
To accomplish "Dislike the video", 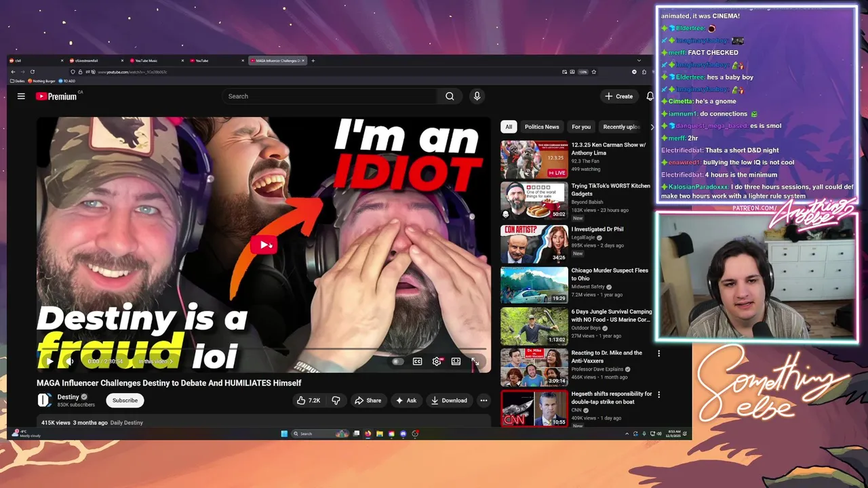I will tap(336, 401).
